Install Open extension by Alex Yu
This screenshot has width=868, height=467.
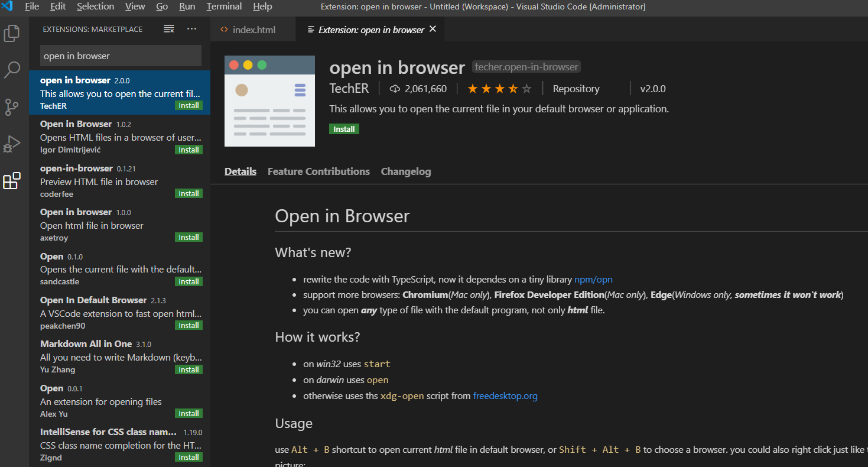(188, 413)
